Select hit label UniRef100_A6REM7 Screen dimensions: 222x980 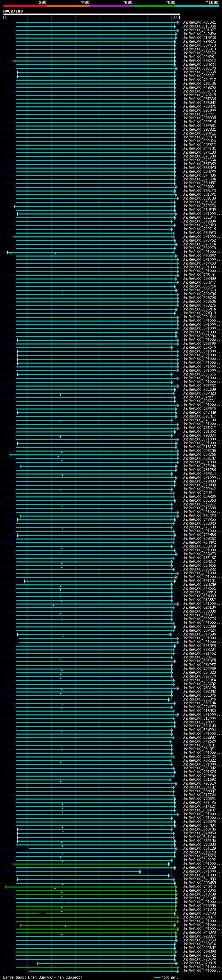199,459
